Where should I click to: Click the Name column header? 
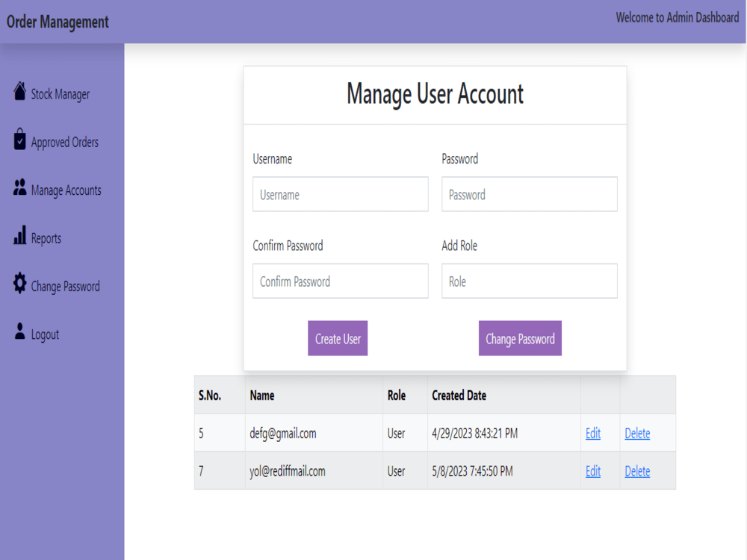260,394
